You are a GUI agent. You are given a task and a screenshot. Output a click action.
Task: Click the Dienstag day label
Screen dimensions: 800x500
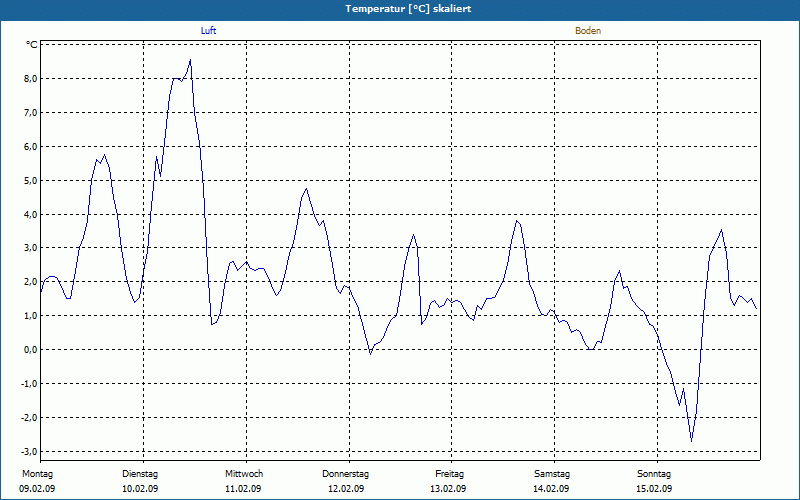[140, 474]
